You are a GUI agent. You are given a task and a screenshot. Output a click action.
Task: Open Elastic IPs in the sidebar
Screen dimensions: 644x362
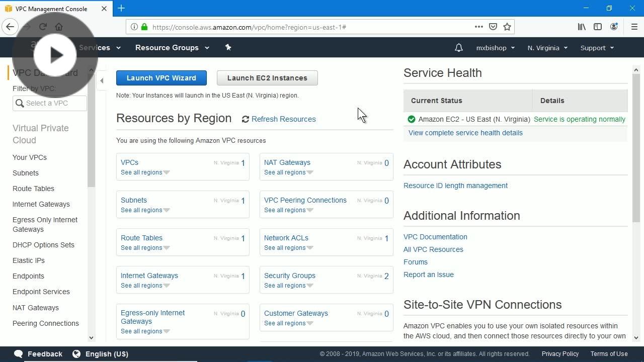29,260
